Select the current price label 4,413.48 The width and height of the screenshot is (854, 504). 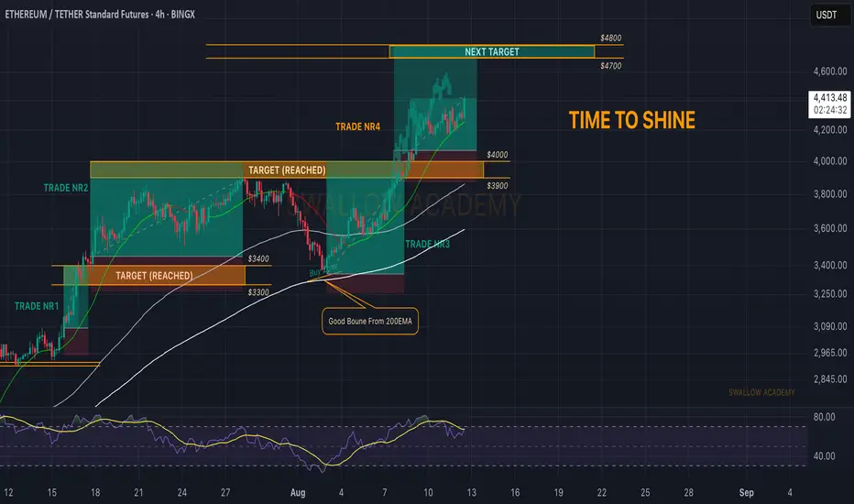[830, 97]
